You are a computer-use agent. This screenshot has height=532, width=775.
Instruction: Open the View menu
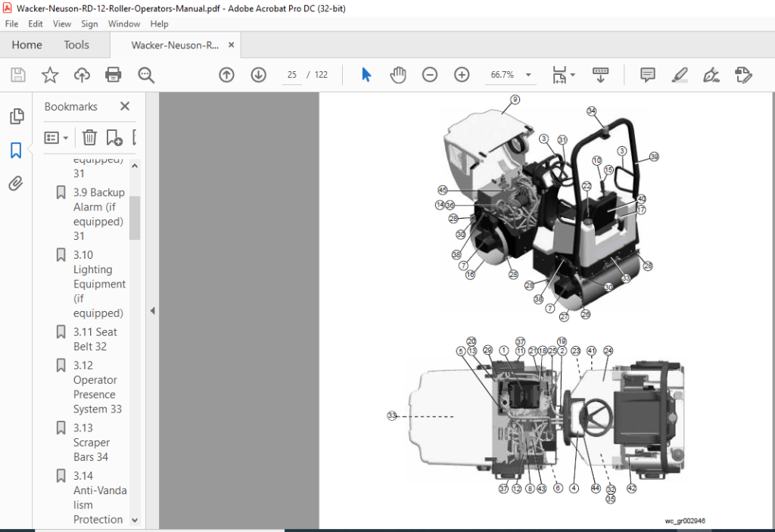click(62, 23)
